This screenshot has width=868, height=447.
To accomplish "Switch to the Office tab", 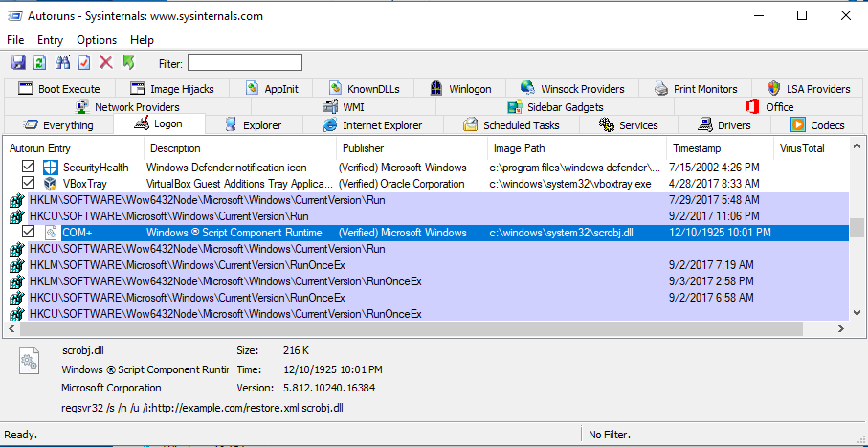I will pos(768,107).
